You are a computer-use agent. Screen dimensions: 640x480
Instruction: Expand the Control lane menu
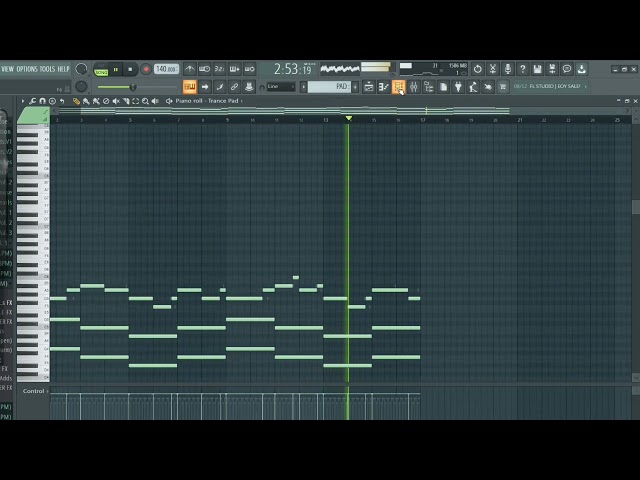click(x=36, y=391)
